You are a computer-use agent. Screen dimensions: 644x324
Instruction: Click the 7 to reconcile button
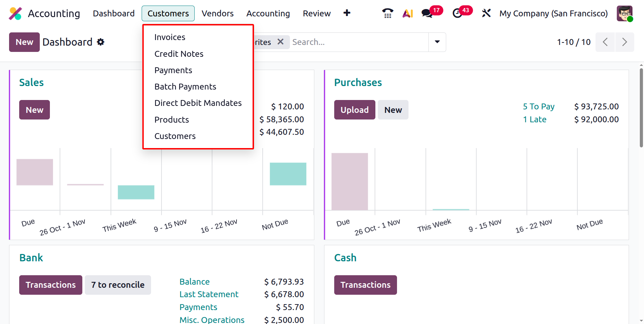pos(118,285)
